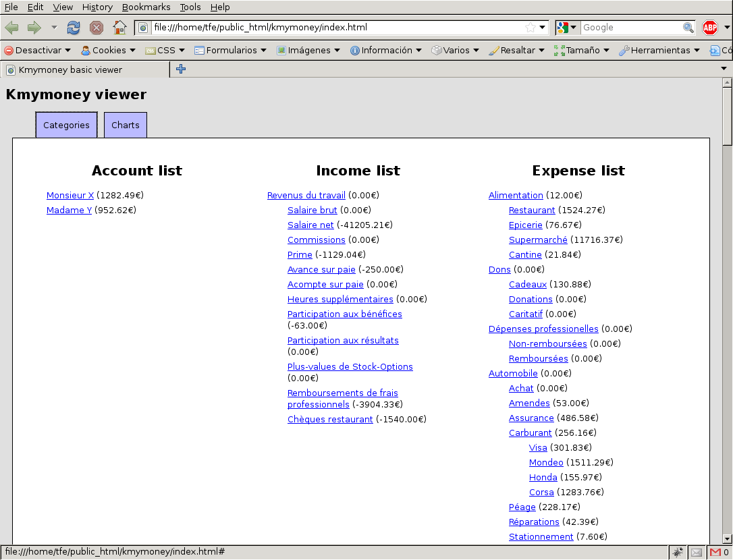
Task: Open the Tools menu
Action: [190, 7]
